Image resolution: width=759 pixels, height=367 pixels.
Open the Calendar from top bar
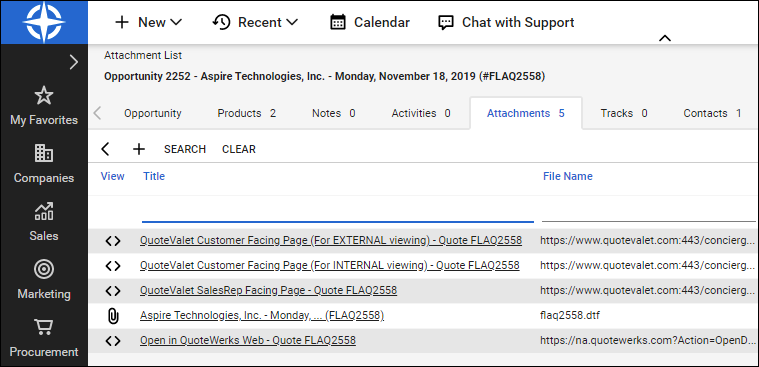370,22
